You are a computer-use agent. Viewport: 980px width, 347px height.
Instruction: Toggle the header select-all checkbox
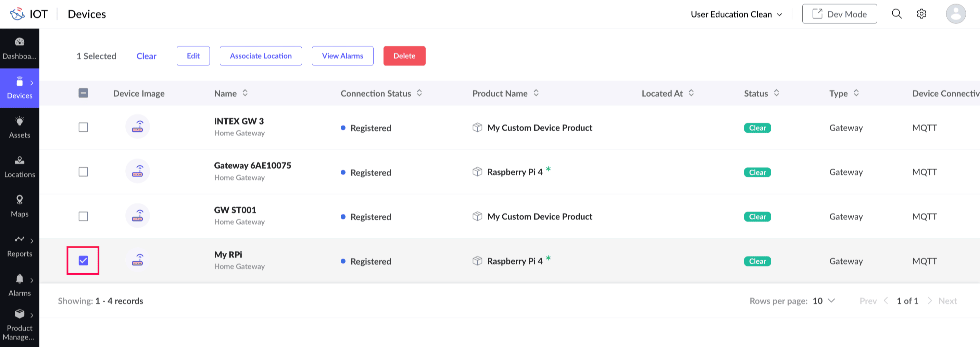[83, 93]
